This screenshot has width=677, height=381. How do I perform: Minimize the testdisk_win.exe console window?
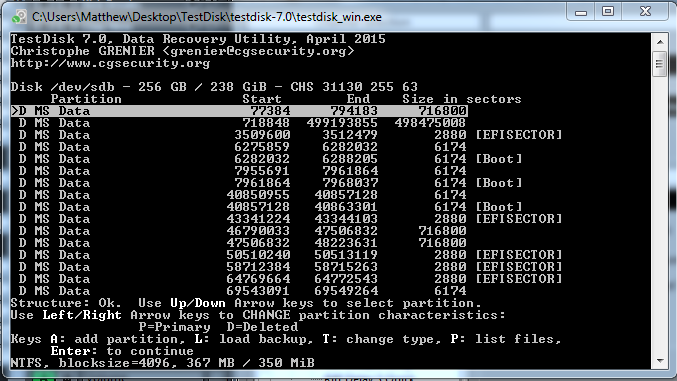(581, 12)
